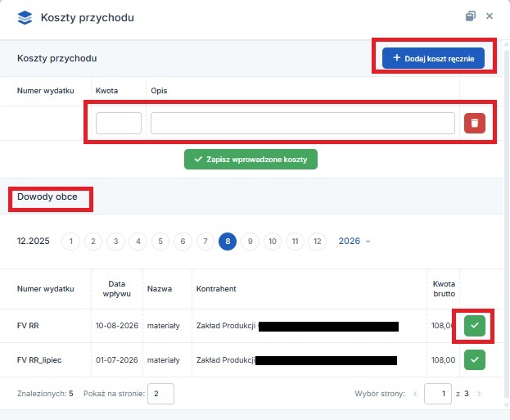Click the Wybór strony page number field

click(x=438, y=394)
